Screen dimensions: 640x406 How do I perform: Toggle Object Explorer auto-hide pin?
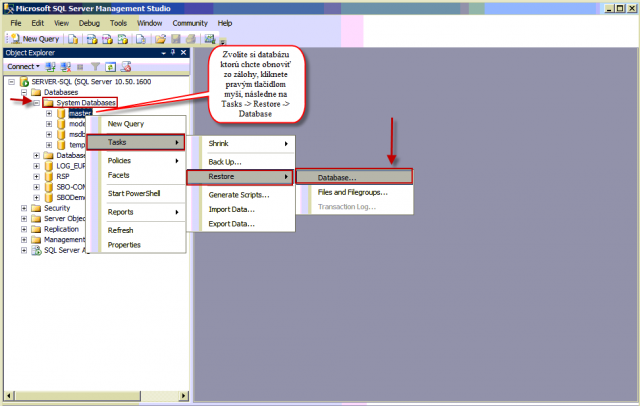point(173,53)
